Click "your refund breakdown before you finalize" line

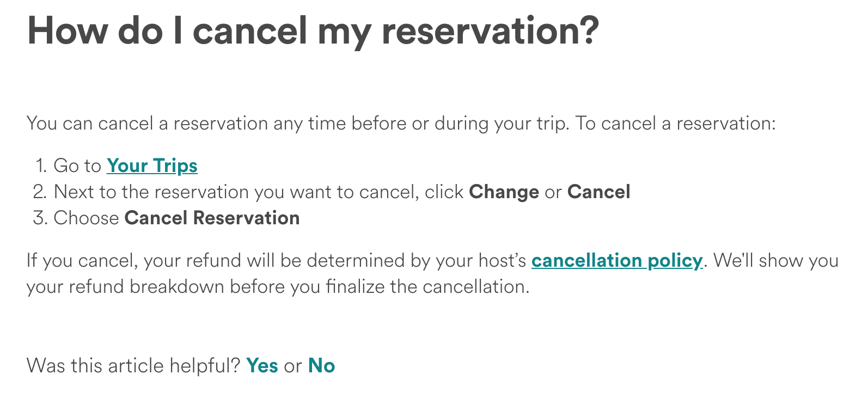pos(278,286)
